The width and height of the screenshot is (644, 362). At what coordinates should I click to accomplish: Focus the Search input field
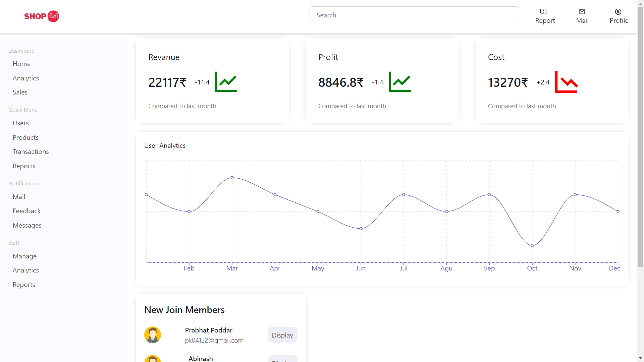(x=414, y=15)
